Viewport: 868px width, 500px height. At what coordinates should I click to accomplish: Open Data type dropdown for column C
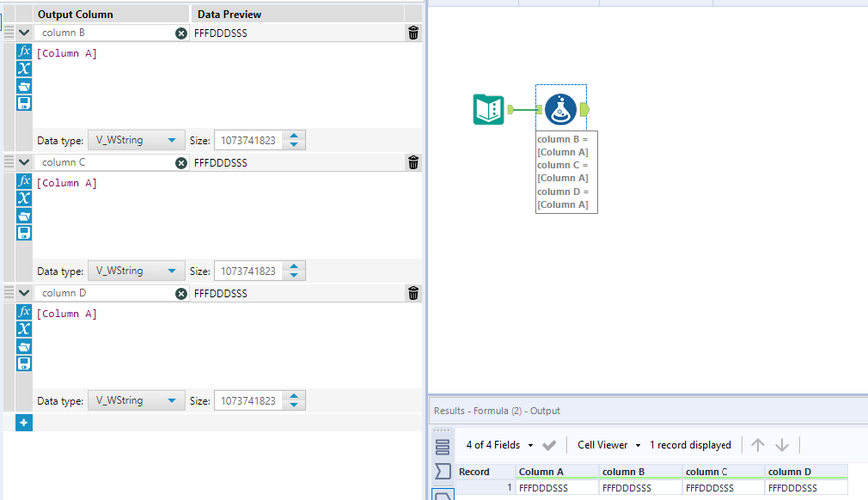136,271
